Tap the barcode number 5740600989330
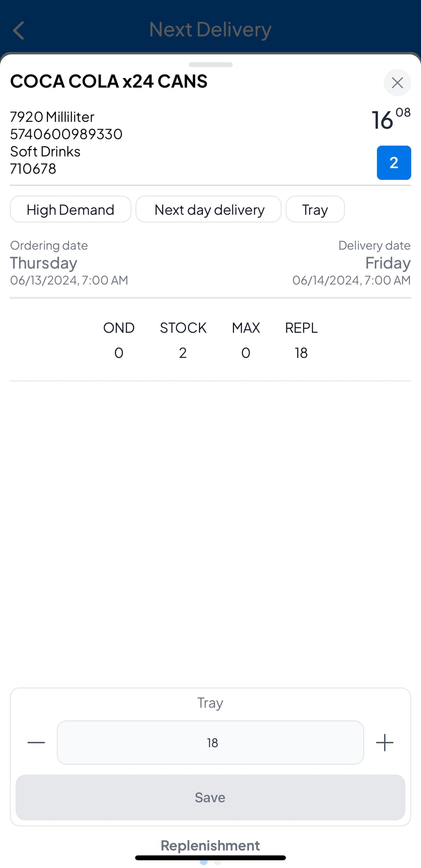Screen dimensions: 421x868 tap(66, 134)
